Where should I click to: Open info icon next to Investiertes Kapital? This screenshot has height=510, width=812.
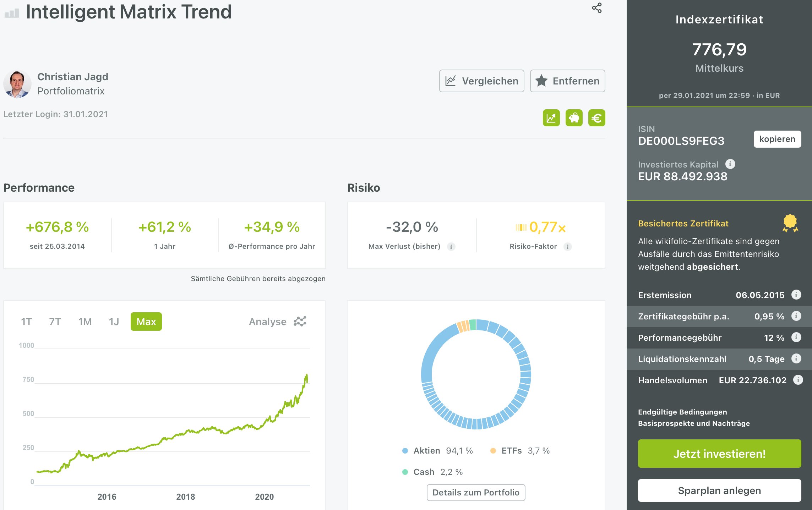coord(730,164)
